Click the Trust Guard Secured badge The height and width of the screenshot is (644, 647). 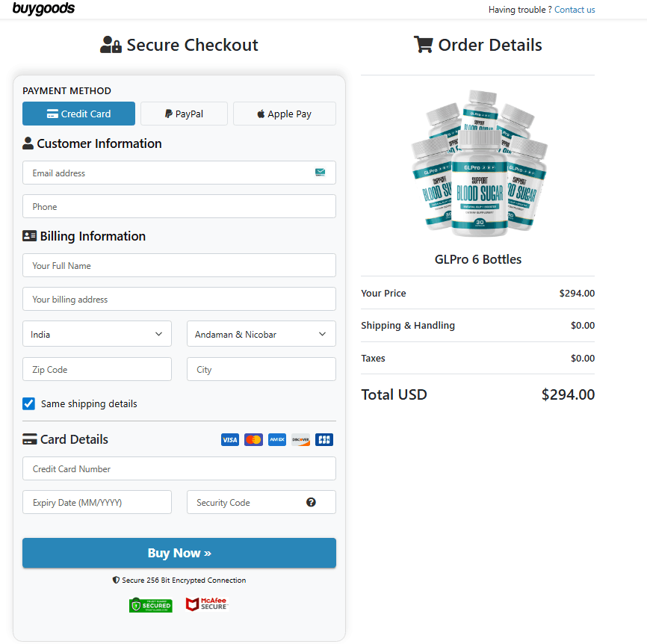tap(151, 604)
